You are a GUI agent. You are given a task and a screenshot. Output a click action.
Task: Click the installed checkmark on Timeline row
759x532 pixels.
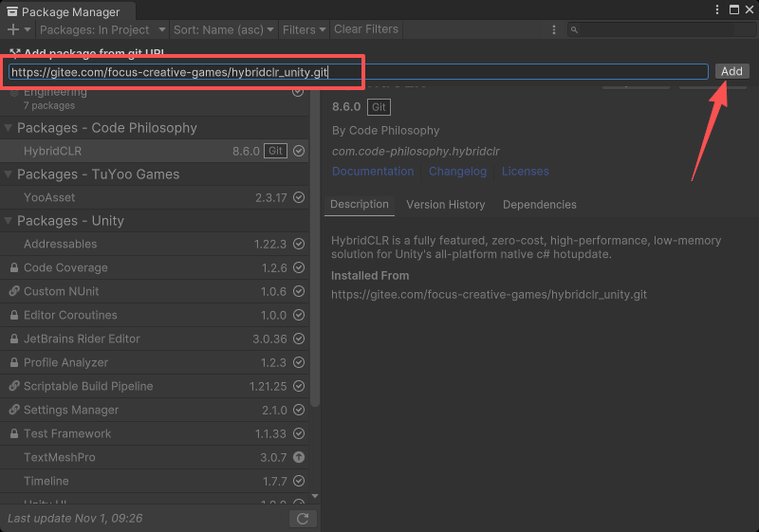[x=299, y=481]
